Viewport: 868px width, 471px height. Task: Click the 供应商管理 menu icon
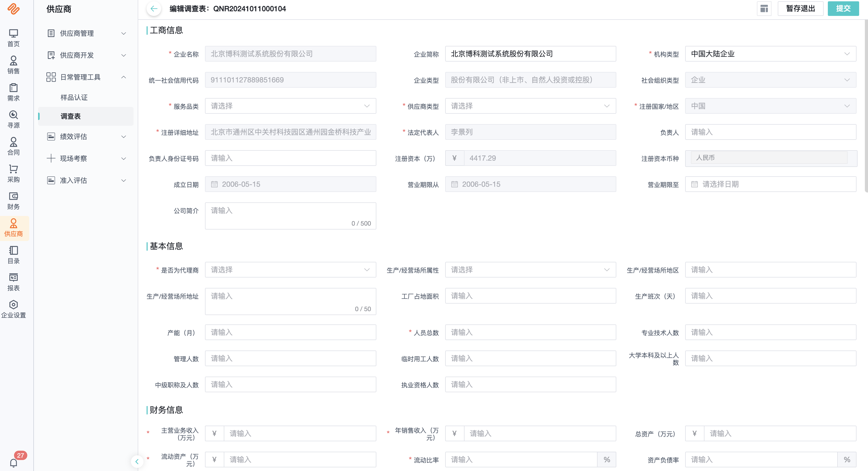(51, 33)
